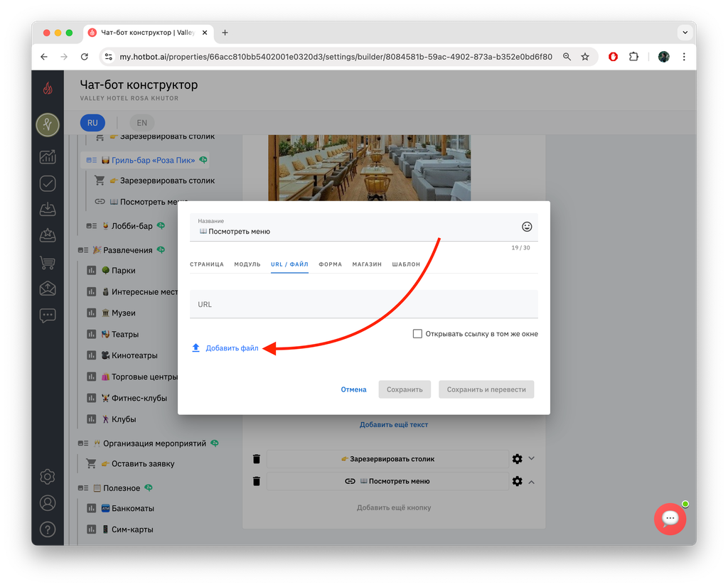Click into the URL input field

tap(363, 304)
